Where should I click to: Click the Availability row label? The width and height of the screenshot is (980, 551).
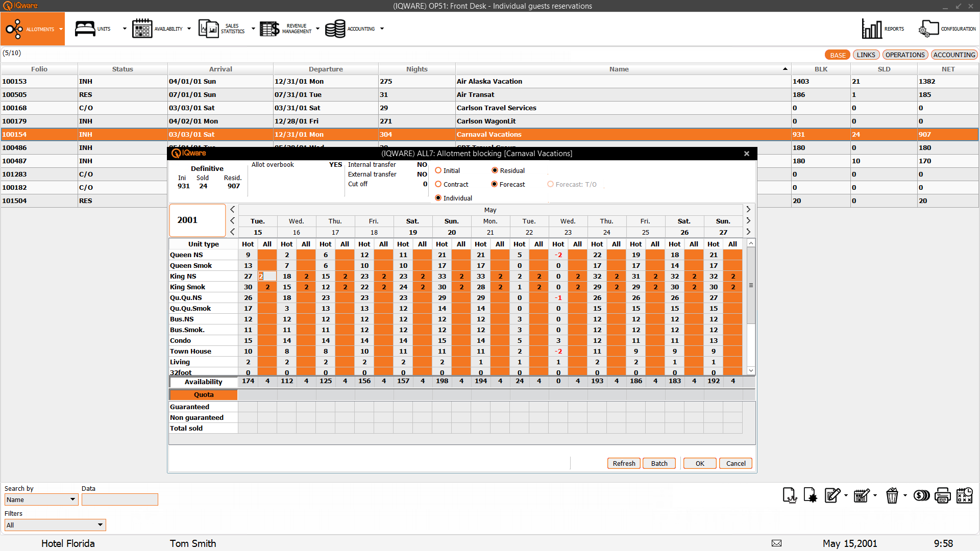(204, 382)
